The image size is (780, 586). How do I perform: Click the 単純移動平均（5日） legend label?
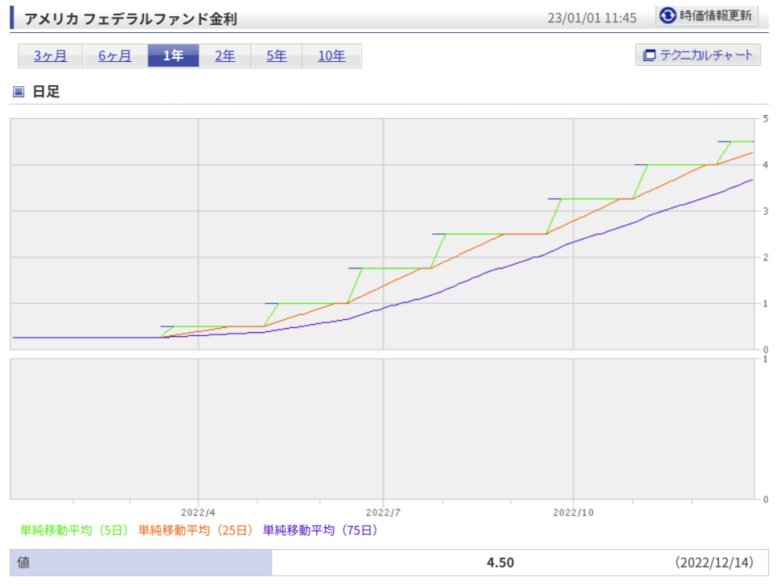pos(74,530)
